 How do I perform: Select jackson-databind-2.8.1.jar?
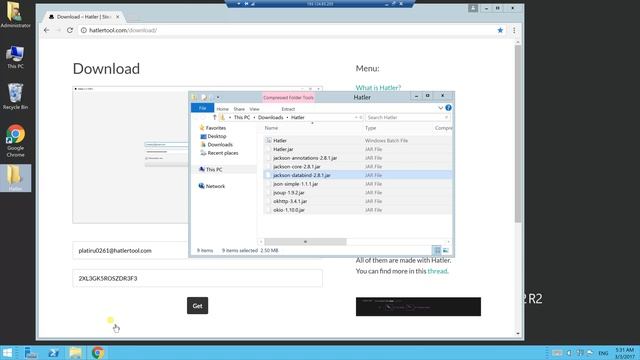pos(358,175)
